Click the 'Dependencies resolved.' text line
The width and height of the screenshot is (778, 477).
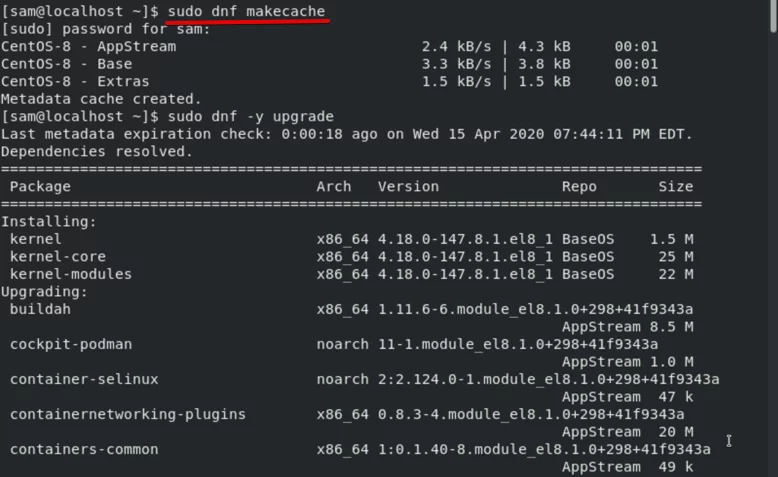(x=97, y=152)
